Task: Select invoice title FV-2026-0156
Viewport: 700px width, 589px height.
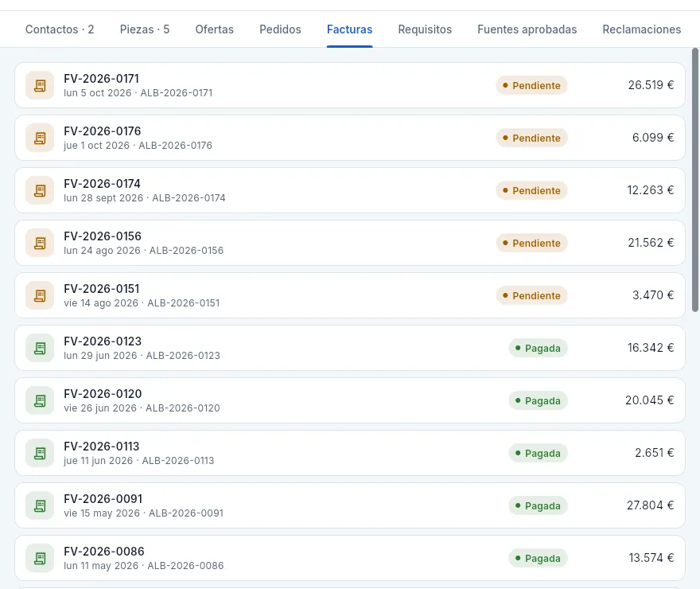Action: point(103,236)
